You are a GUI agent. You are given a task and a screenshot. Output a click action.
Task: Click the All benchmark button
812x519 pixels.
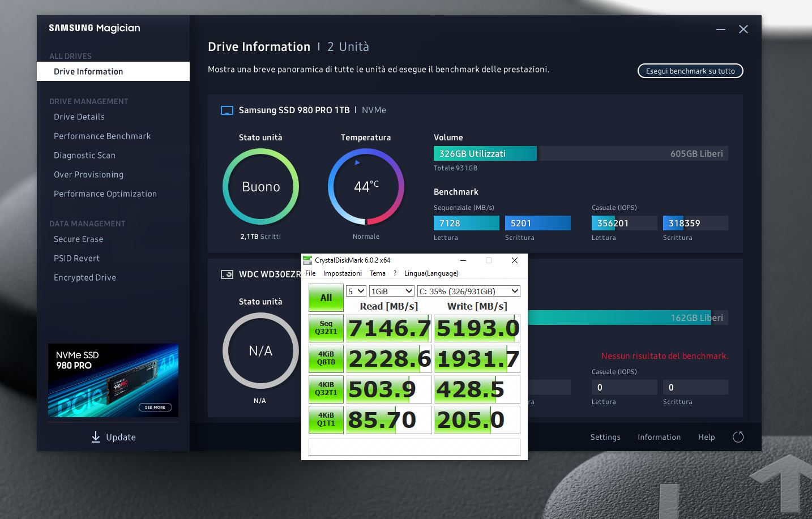click(326, 298)
